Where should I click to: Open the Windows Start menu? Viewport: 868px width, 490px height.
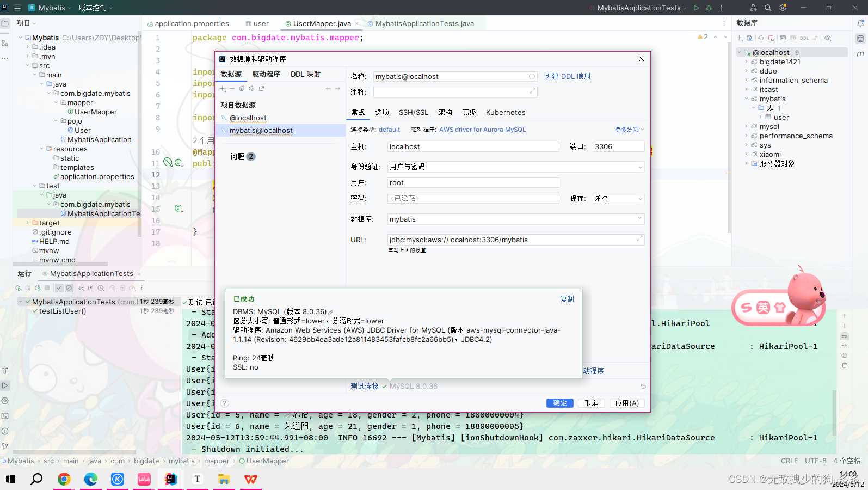[10, 479]
